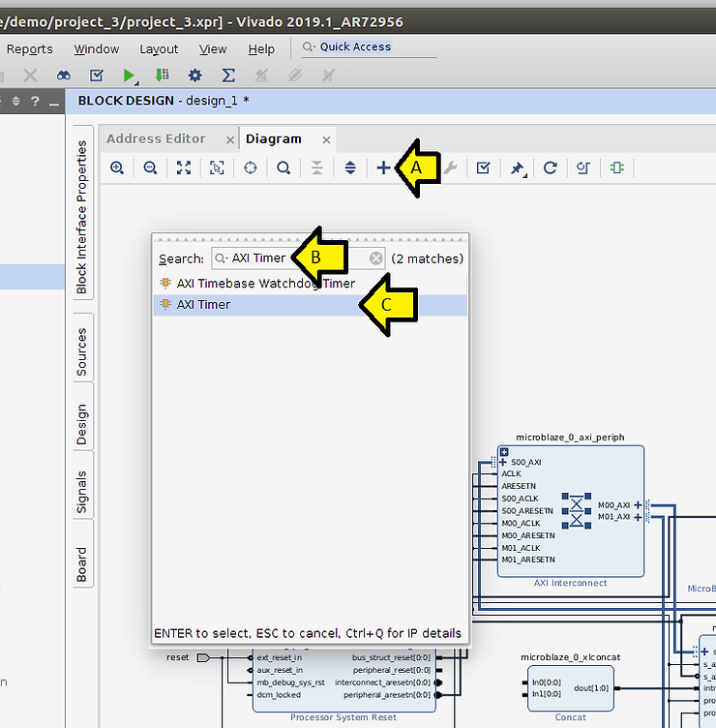Open the Window menu
This screenshot has width=716, height=728.
pos(97,49)
